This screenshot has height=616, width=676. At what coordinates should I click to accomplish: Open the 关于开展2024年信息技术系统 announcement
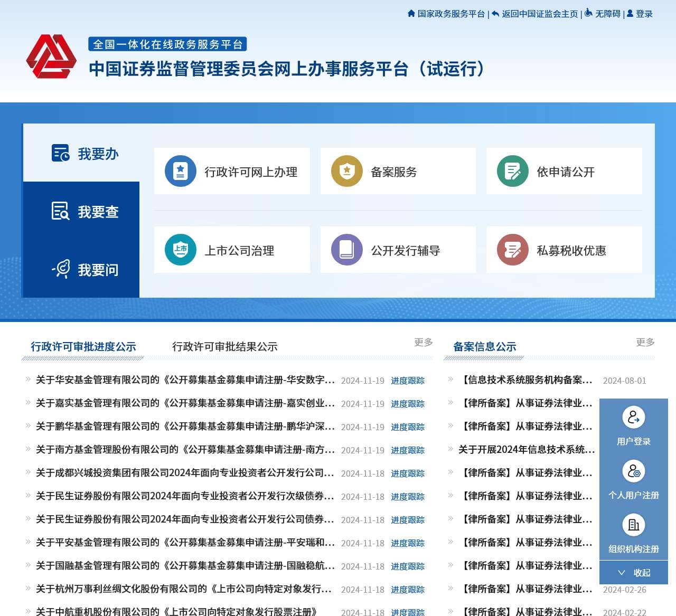click(526, 450)
